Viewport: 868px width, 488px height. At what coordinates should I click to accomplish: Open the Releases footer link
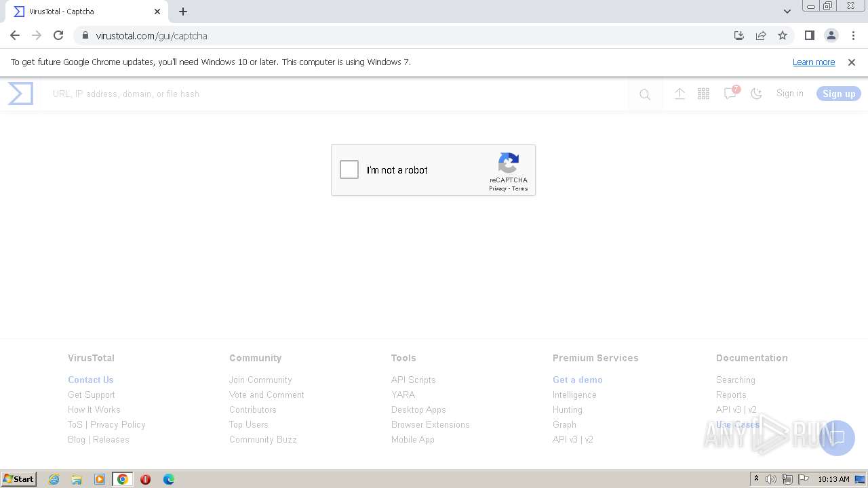(x=111, y=439)
